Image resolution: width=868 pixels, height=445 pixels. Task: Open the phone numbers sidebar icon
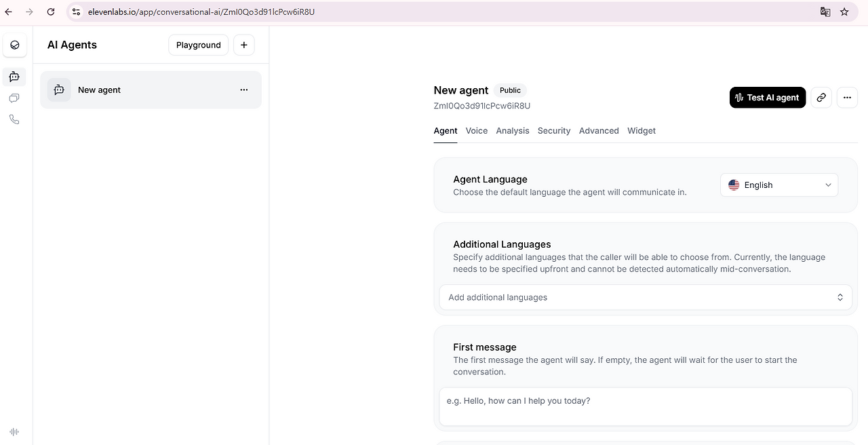tap(14, 119)
